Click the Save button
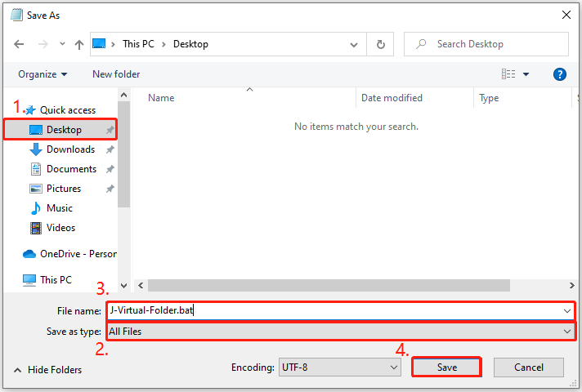The height and width of the screenshot is (392, 582). coord(446,367)
